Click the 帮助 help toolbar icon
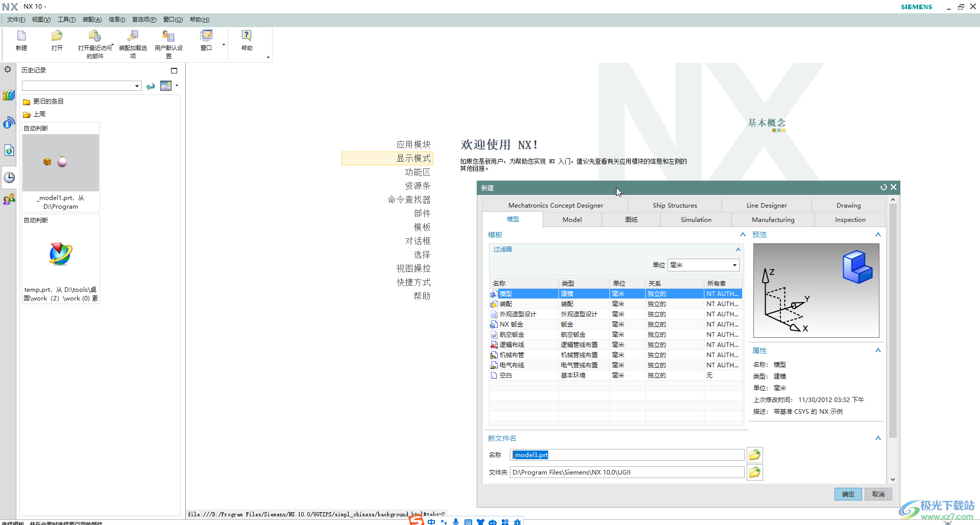980x525 pixels. (247, 36)
